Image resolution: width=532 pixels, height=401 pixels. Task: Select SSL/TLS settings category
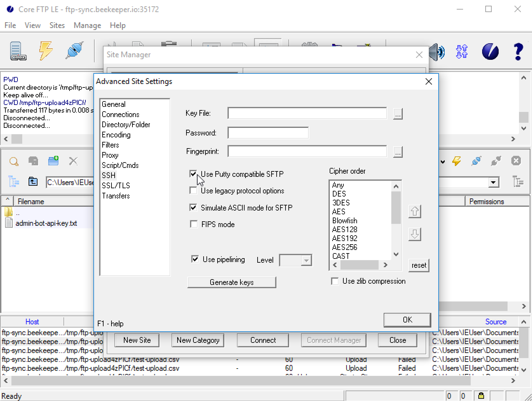(116, 186)
